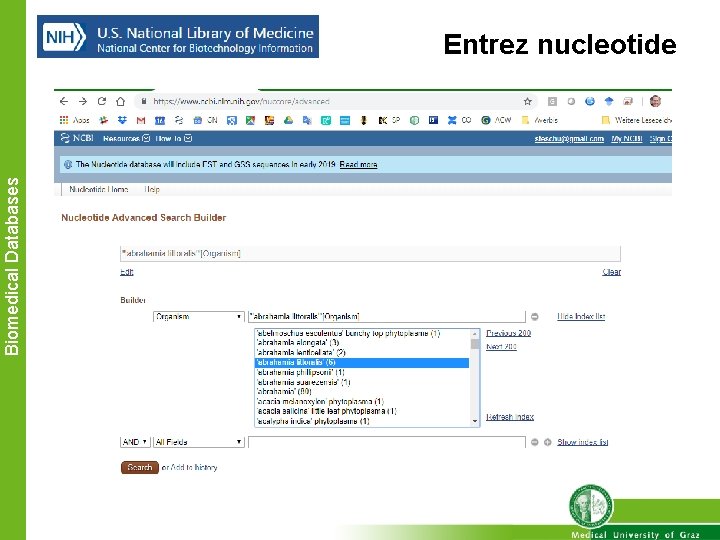
Task: Remove the Organism row with minus icon
Action: (534, 317)
